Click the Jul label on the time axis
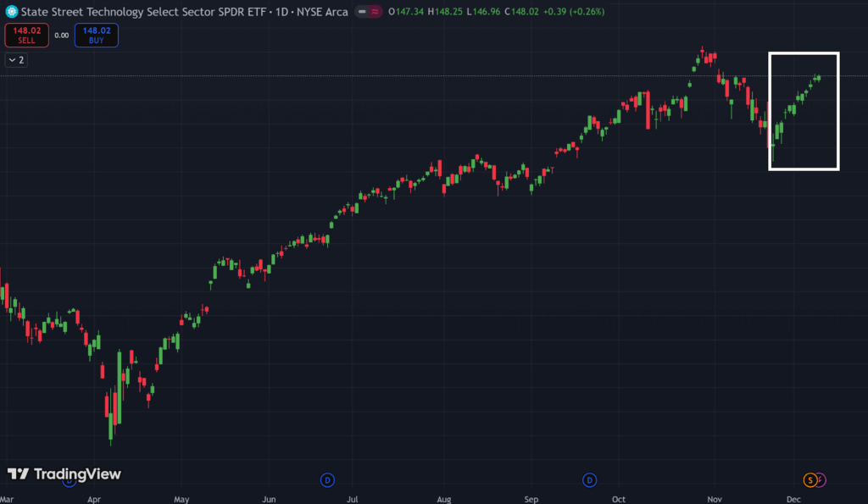868x504 pixels. click(355, 500)
